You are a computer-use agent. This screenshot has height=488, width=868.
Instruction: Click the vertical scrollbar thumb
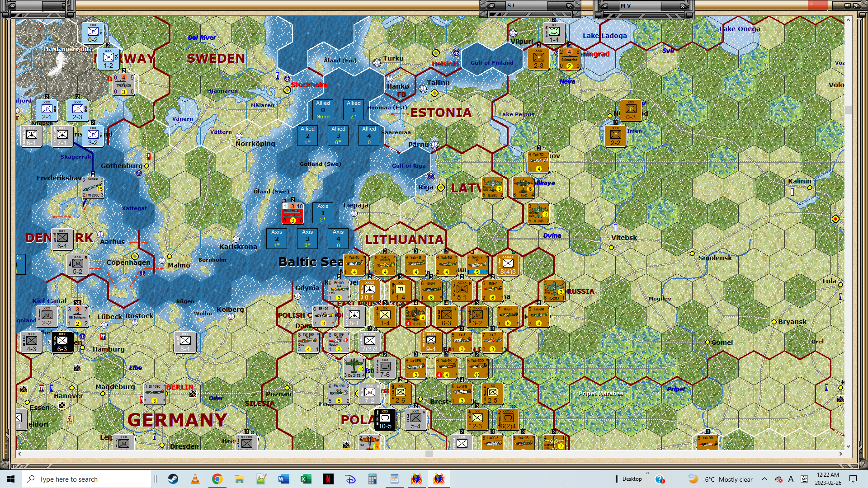848,110
